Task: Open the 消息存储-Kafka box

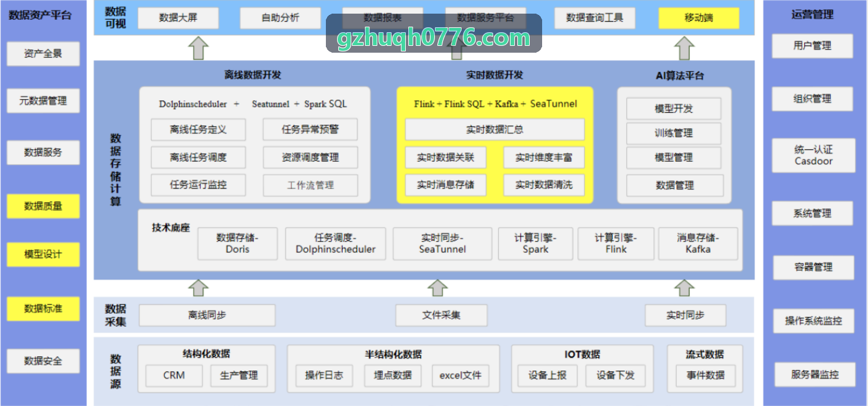Action: [x=698, y=244]
